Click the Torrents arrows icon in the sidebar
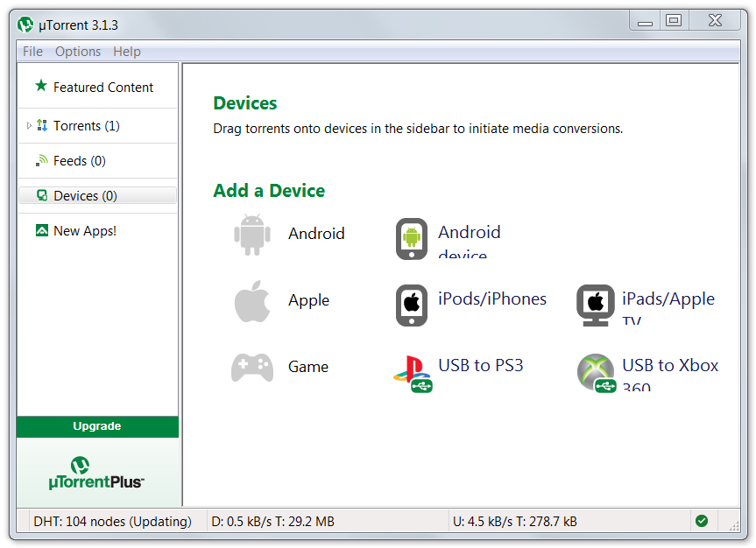The height and width of the screenshot is (548, 756). tap(42, 125)
